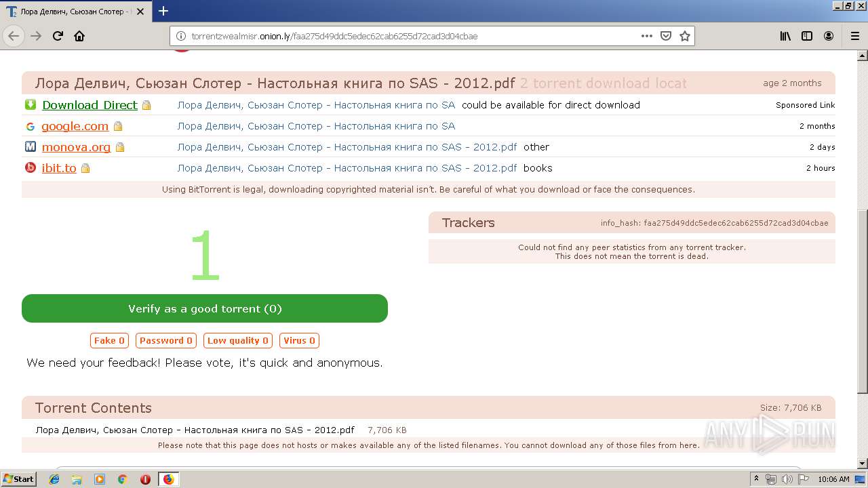Click the Google logo icon

point(31,126)
